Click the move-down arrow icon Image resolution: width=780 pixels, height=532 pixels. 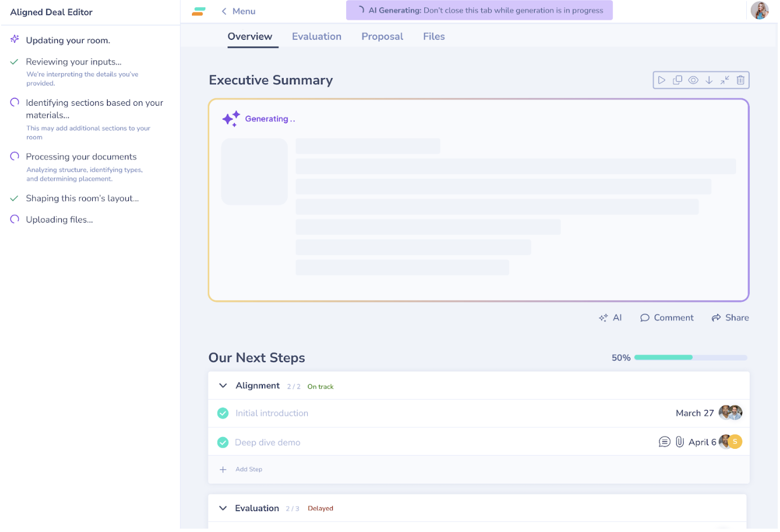point(709,80)
